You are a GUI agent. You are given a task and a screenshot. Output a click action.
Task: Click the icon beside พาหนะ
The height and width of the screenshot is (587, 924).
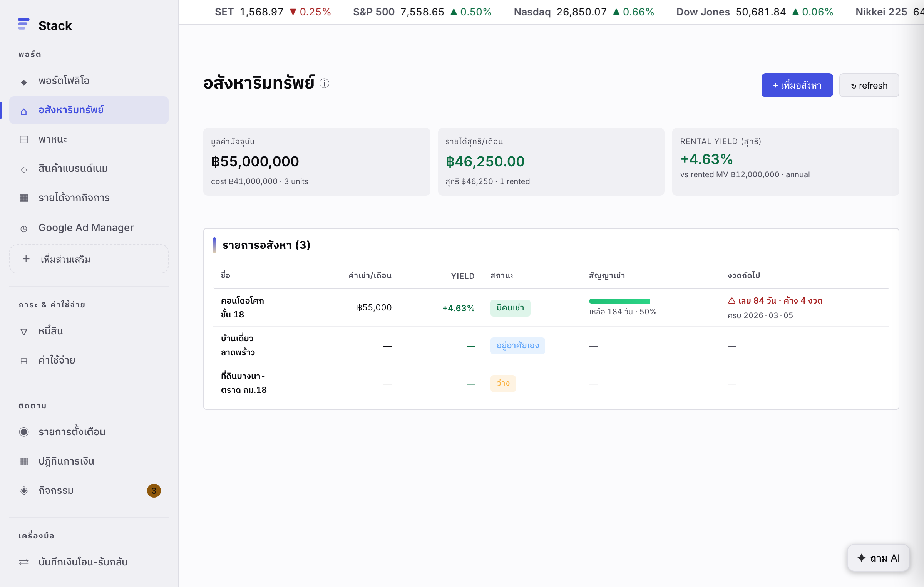click(x=24, y=139)
